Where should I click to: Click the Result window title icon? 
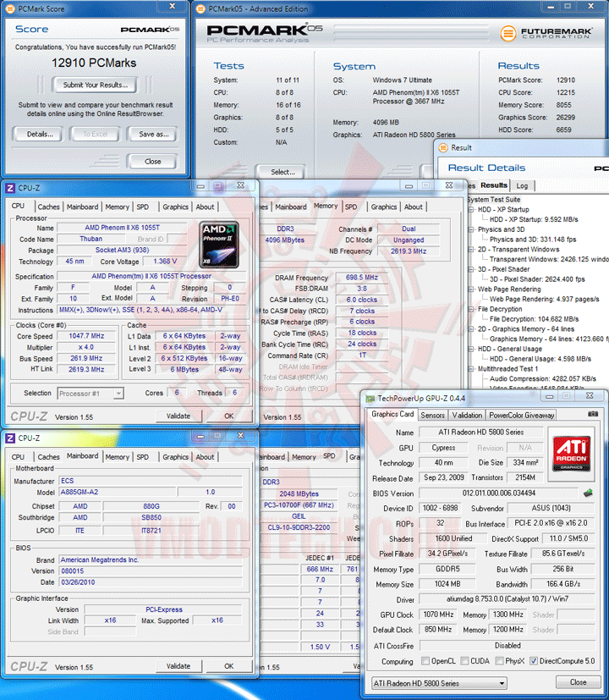pos(443,147)
